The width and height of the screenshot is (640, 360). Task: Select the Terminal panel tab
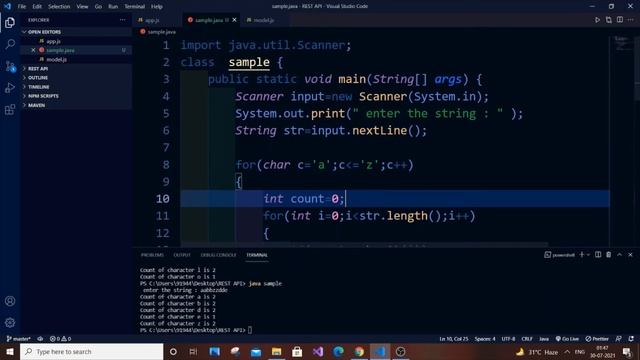click(x=257, y=255)
